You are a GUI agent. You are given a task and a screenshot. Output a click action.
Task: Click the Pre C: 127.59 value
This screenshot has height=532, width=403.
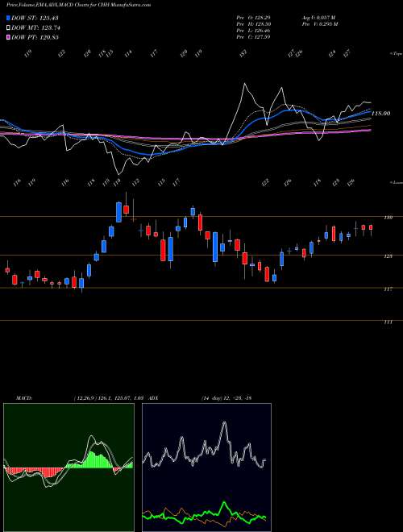point(253,37)
